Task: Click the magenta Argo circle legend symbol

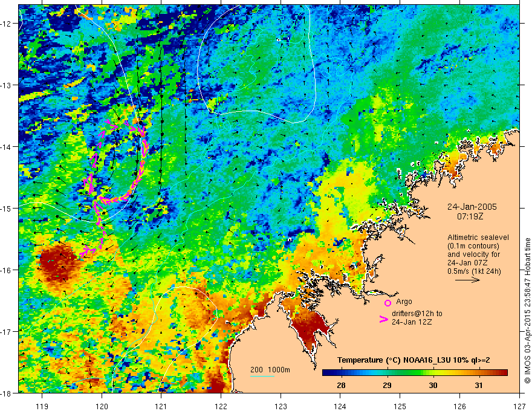Action: 388,303
